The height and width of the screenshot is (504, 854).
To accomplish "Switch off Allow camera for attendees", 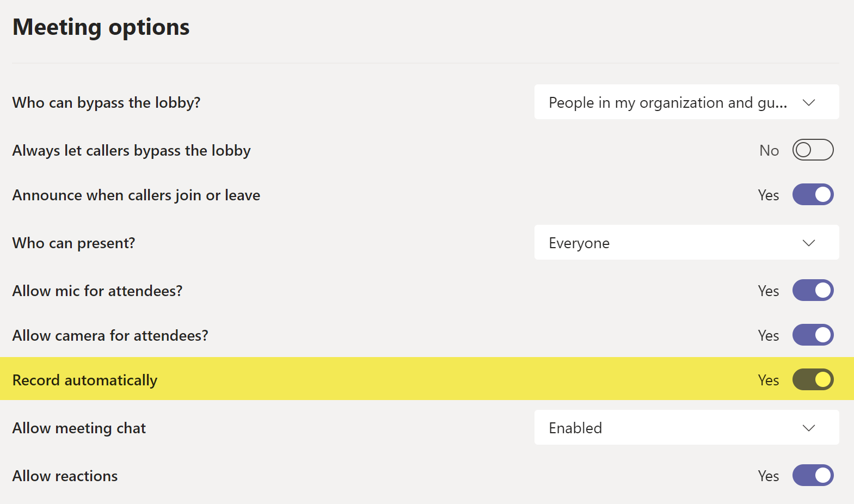I will coord(813,335).
